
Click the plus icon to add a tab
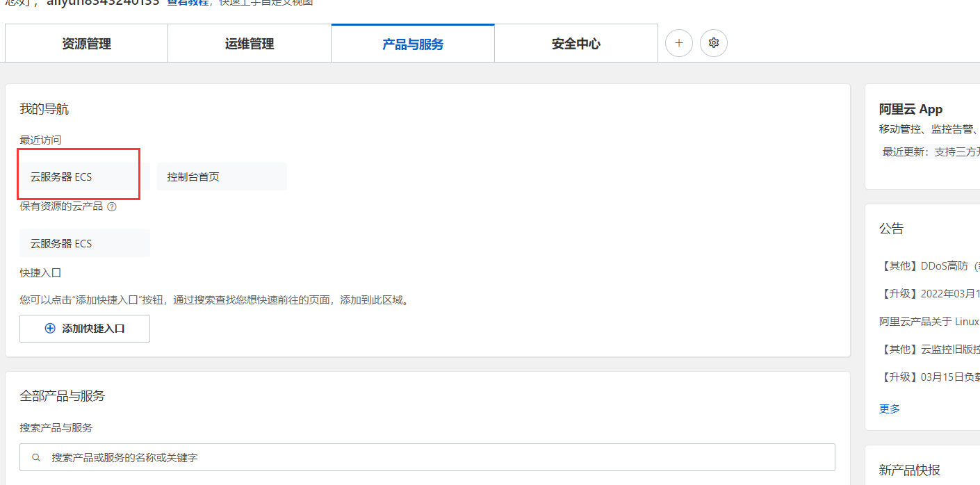click(x=679, y=43)
